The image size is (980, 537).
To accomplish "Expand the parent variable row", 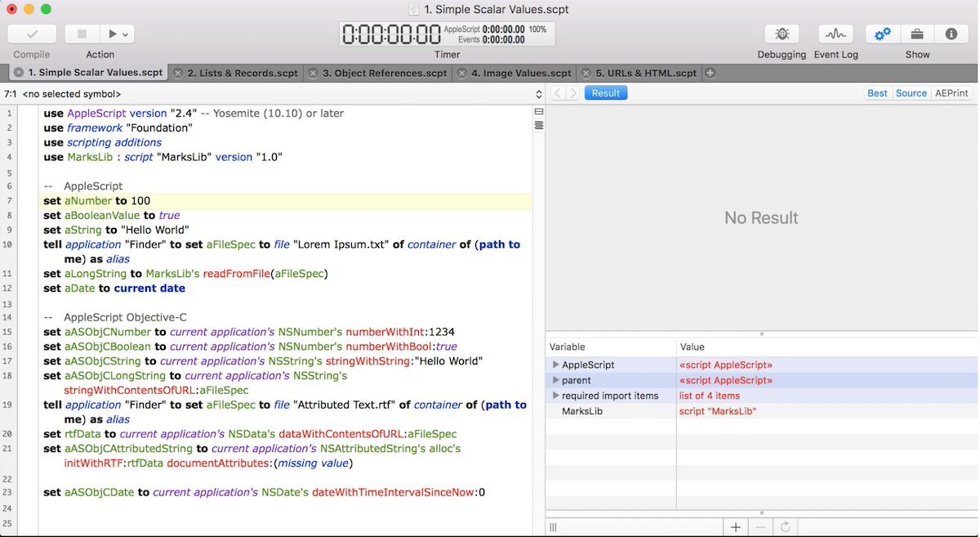I will tap(555, 380).
